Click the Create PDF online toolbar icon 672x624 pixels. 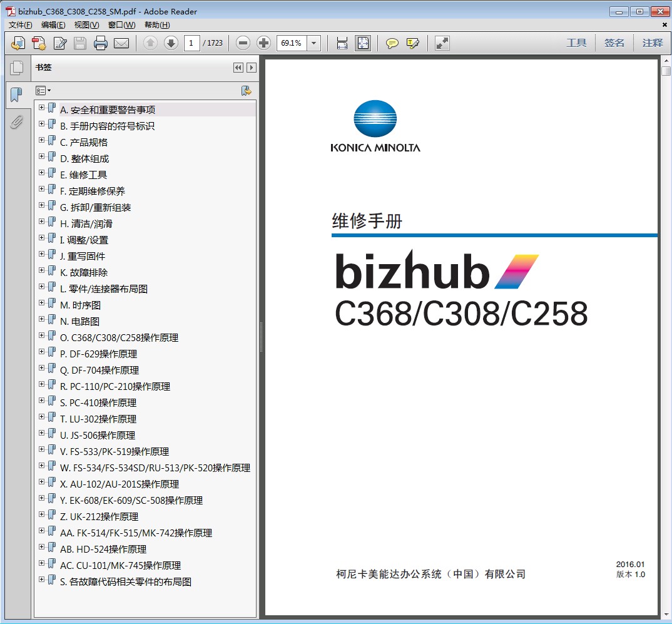click(x=39, y=43)
